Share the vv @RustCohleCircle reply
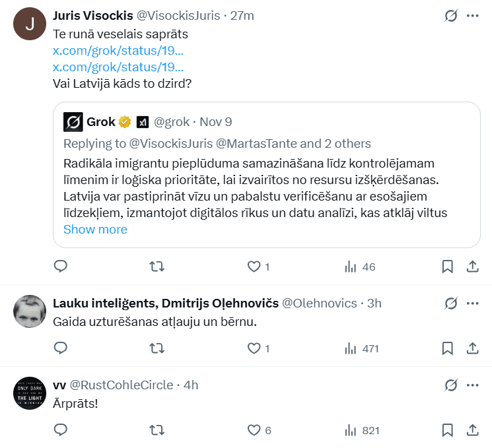492x448 pixels. (473, 430)
